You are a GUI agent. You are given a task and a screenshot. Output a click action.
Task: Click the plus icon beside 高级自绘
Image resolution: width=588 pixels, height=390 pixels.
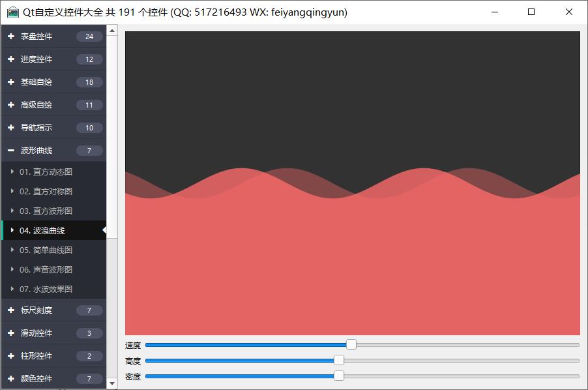pos(11,105)
